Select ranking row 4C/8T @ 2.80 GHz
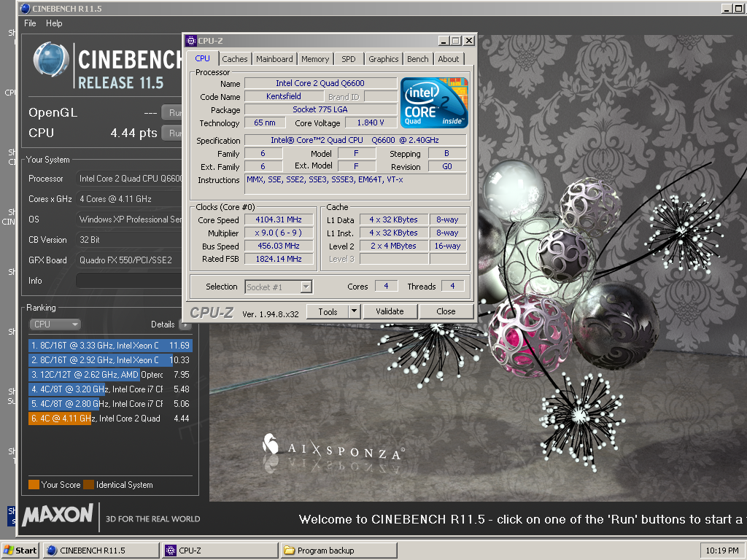The height and width of the screenshot is (560, 747). pyautogui.click(x=110, y=404)
